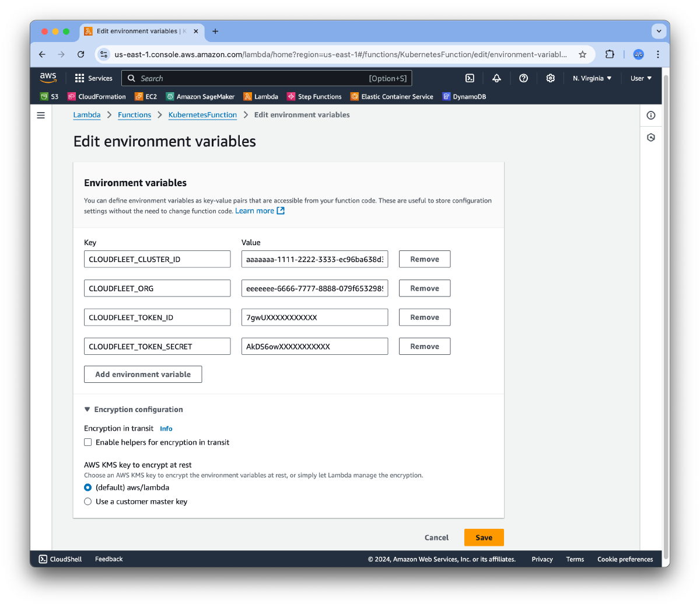Open Elastic Container Service shortcut
700x607 pixels.
(392, 97)
